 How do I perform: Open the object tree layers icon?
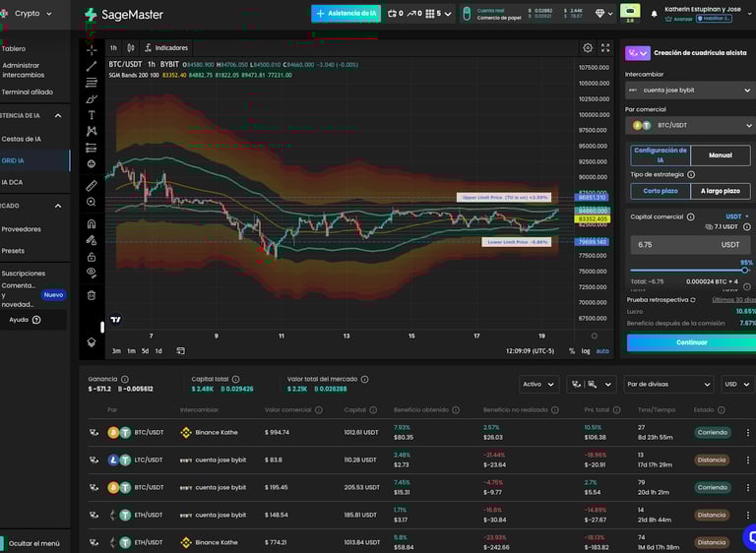click(x=92, y=342)
